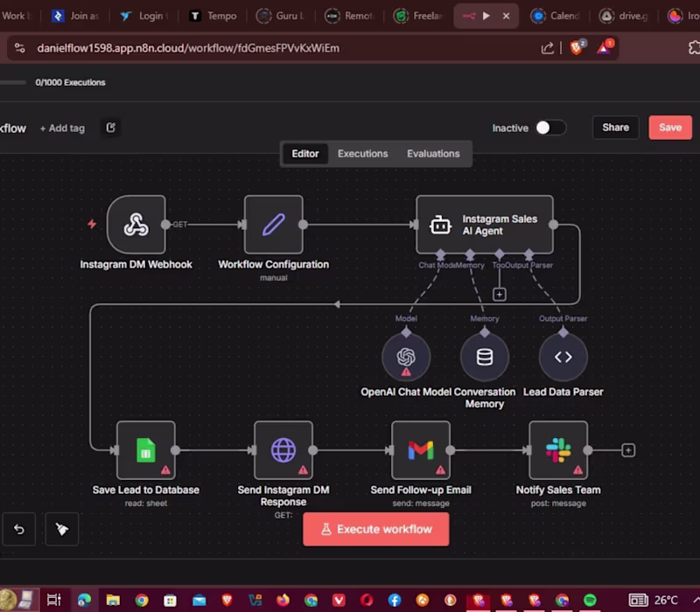Click the 'read: sheet' subtitle text

[146, 504]
